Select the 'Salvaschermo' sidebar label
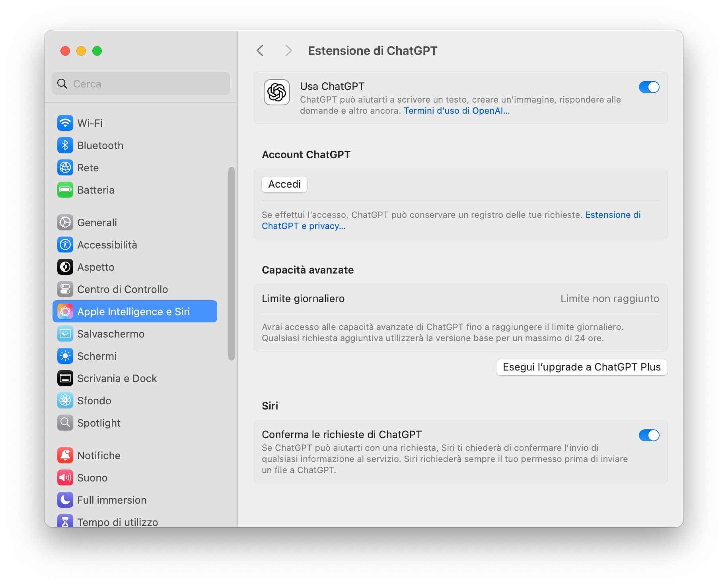 pyautogui.click(x=111, y=334)
